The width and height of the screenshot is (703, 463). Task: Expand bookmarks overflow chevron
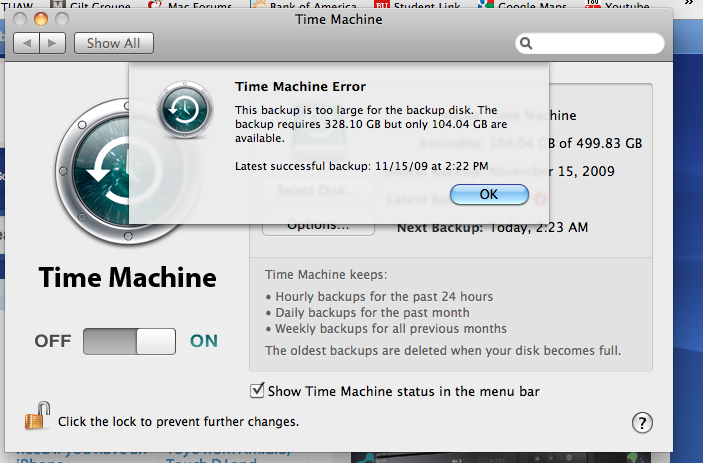coord(689,3)
